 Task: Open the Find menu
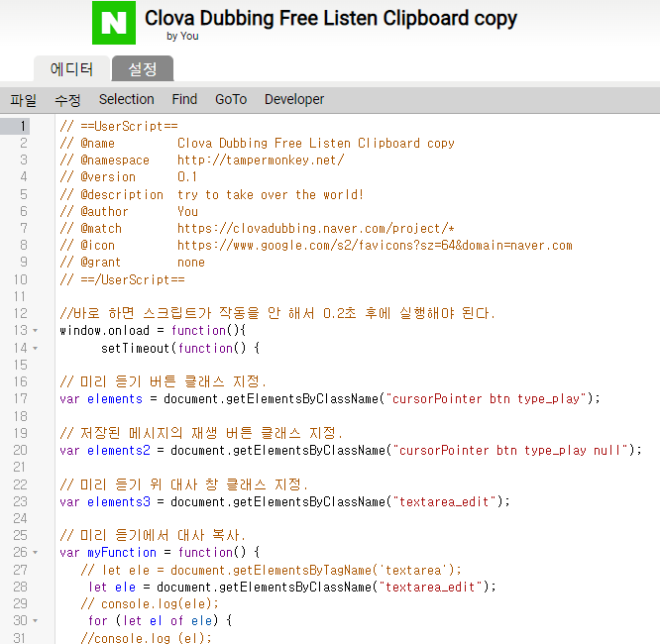point(184,99)
